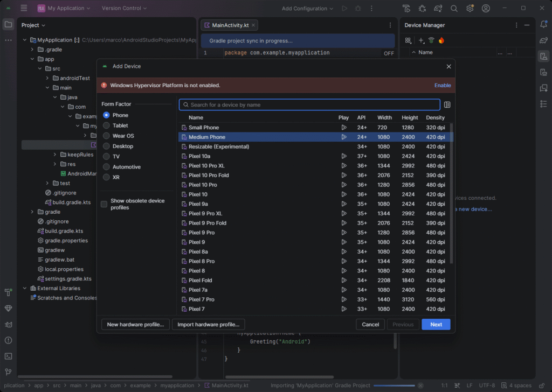Click Pair devices using Wi-Fi icon
Screen dimensions: 552x392
pyautogui.click(x=431, y=40)
